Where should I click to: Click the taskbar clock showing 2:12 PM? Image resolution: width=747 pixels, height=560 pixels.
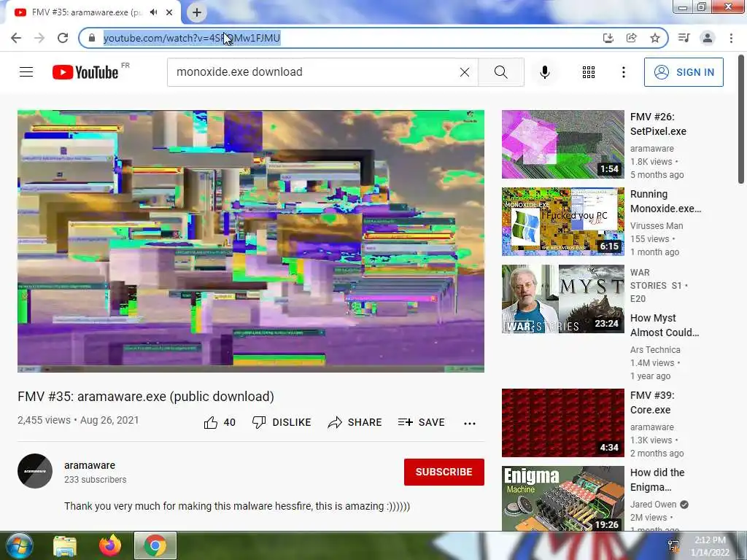click(x=710, y=546)
